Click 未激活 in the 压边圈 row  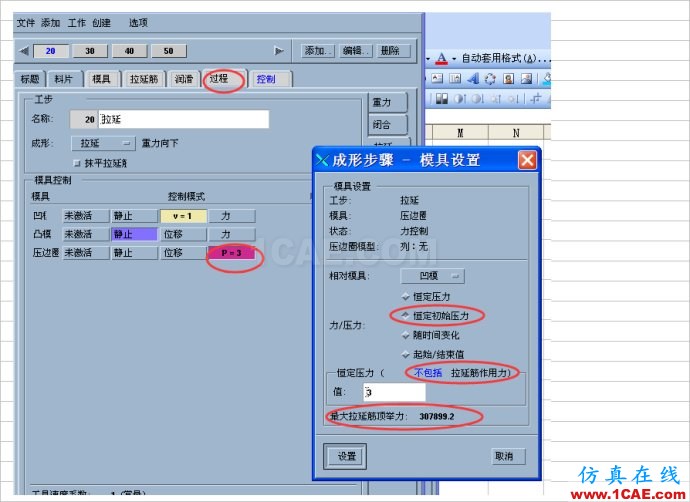tap(86, 253)
